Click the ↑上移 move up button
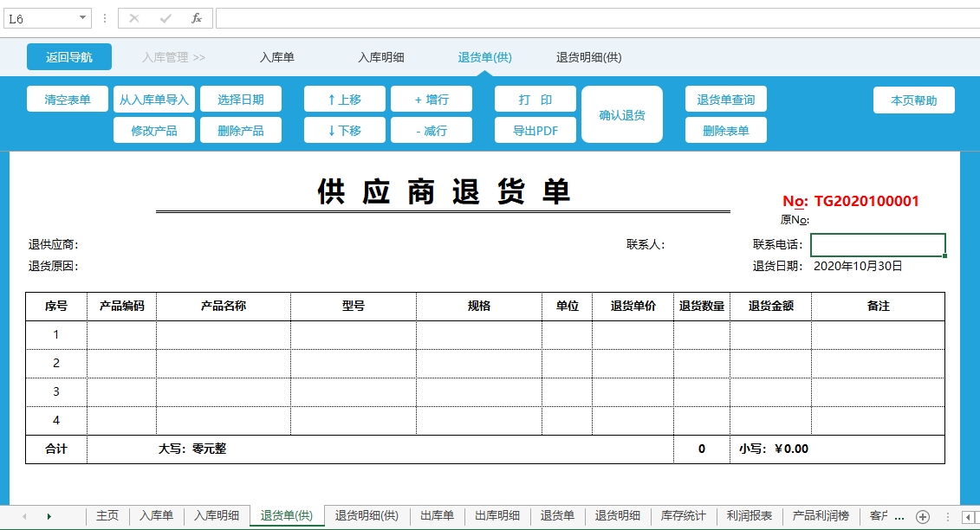This screenshot has height=530, width=980. [x=344, y=100]
